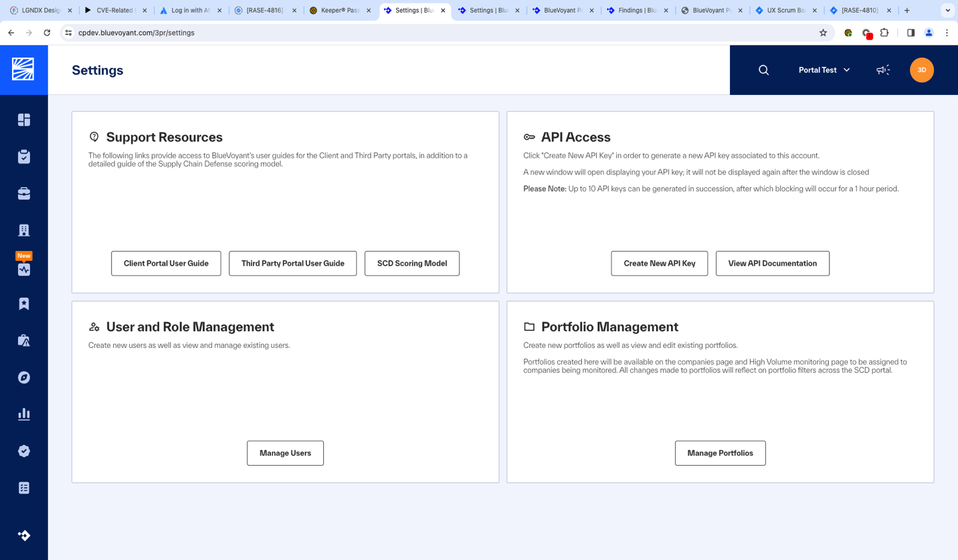Open a new browser tab
Viewport: 958px width, 560px height.
[907, 11]
